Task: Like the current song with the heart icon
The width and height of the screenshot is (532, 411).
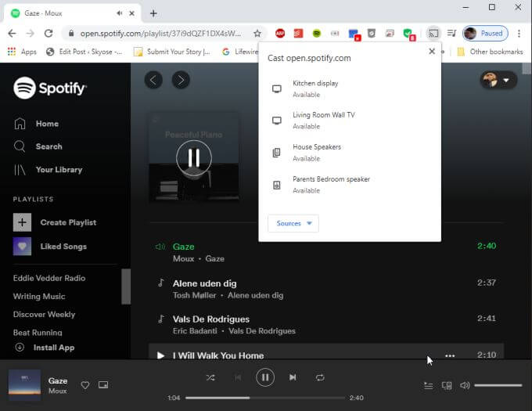Action: [85, 385]
